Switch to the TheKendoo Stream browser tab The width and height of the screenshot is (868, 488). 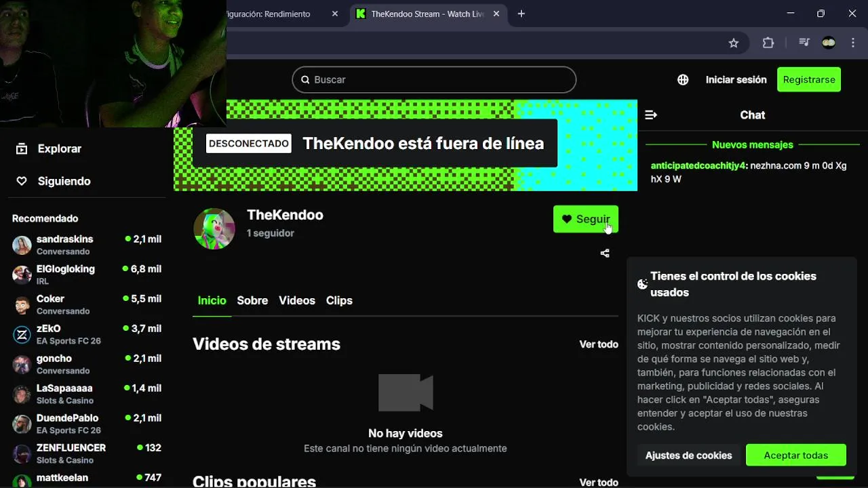pos(427,14)
